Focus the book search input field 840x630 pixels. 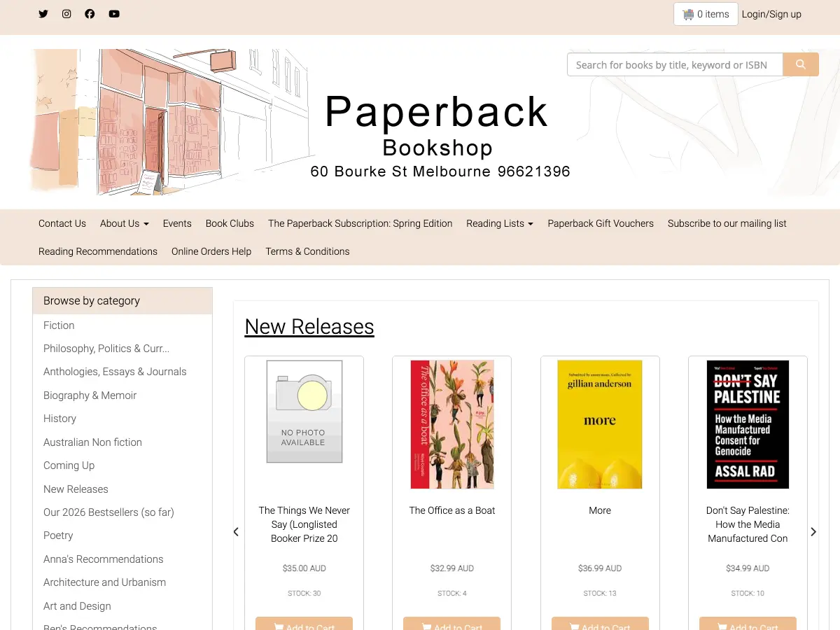[675, 64]
